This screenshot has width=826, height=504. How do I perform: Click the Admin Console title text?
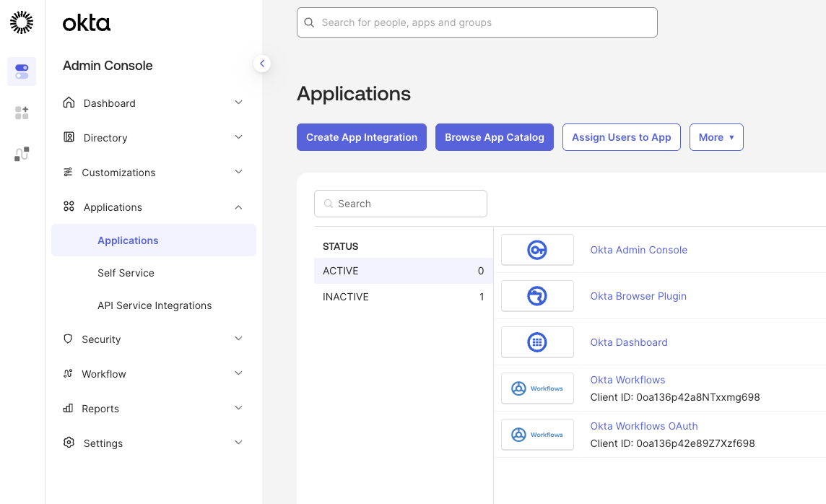point(108,65)
